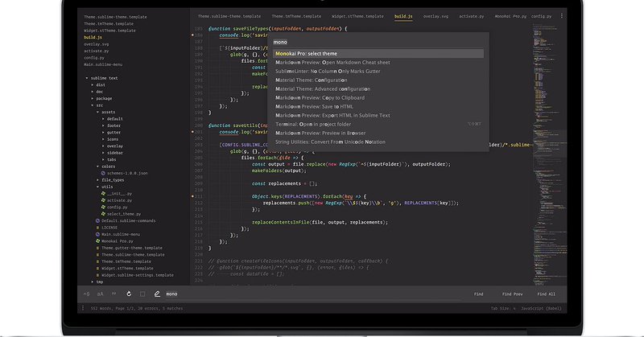Collapse the colors folder

[97, 166]
